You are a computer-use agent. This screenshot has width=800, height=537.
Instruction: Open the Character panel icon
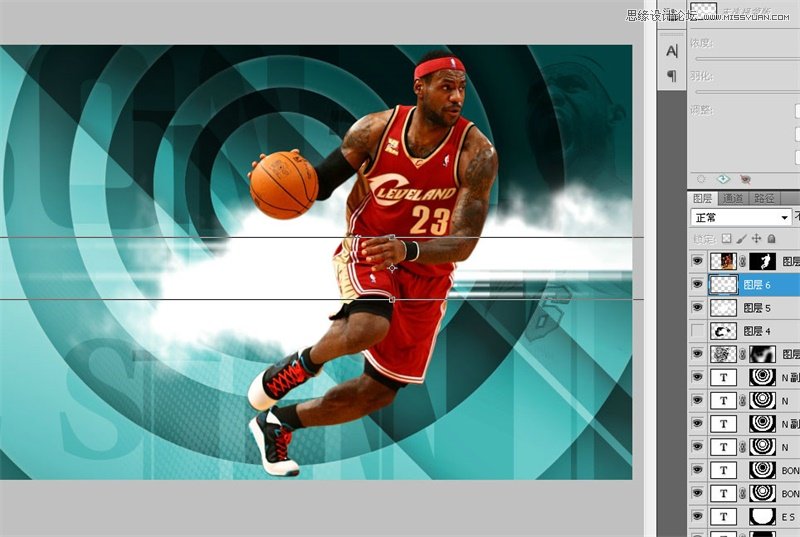click(x=672, y=51)
